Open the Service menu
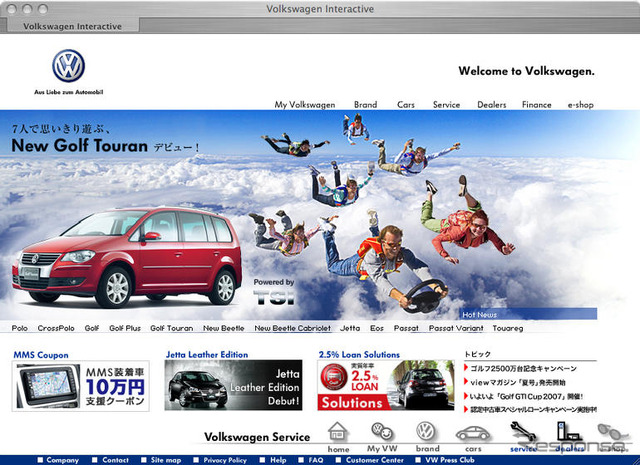Viewport: 640px width, 465px height. click(446, 105)
